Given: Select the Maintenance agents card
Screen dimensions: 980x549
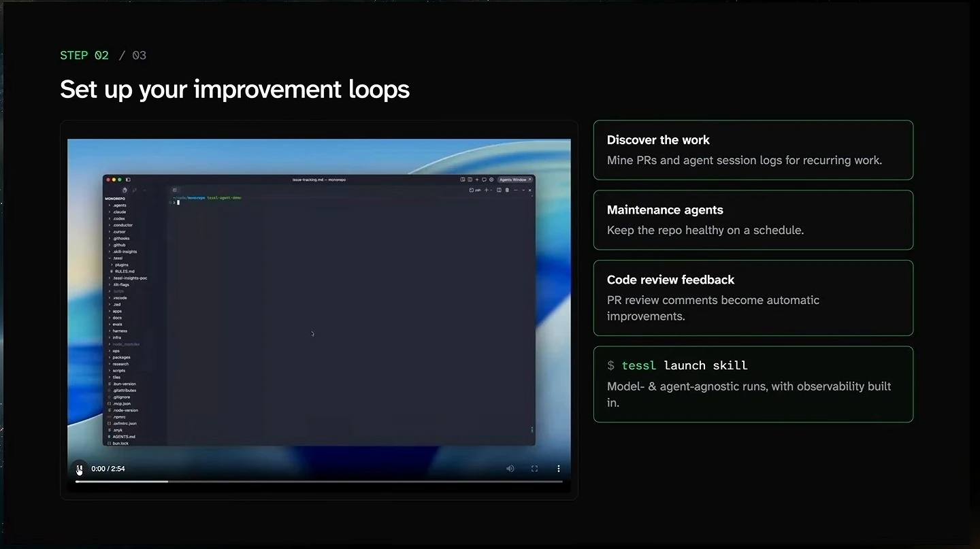Looking at the screenshot, I should coord(753,220).
